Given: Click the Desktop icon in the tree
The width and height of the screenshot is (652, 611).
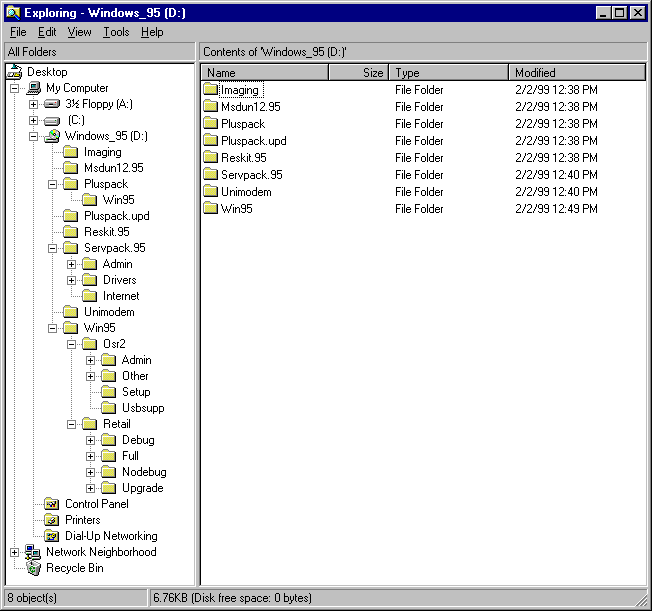Looking at the screenshot, I should [15, 72].
